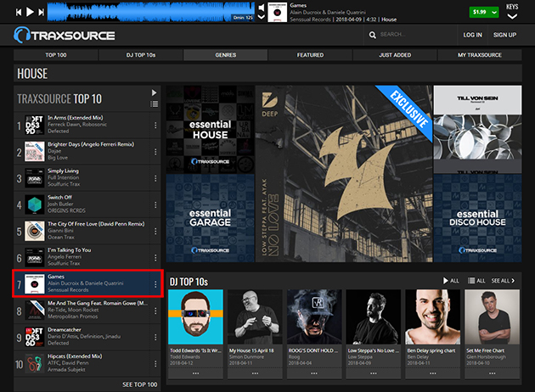The image size is (535, 392).
Task: Expand more options under Set Me Free
Action: [x=492, y=373]
